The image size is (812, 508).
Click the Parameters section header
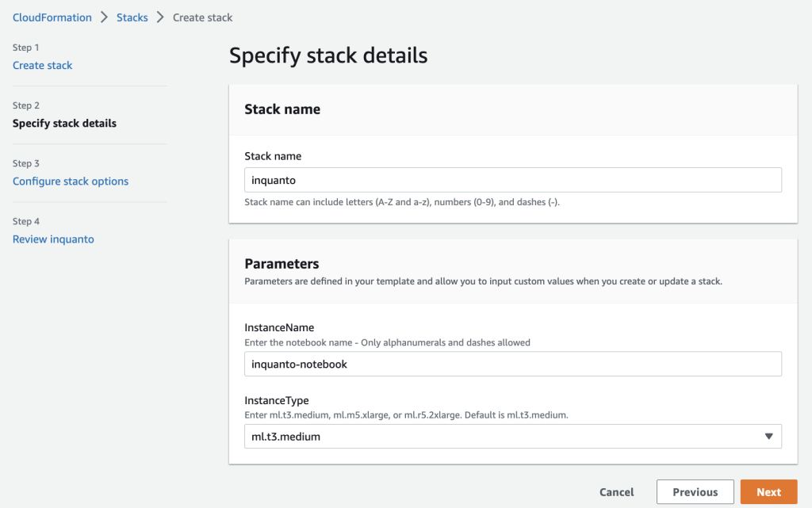pos(282,264)
